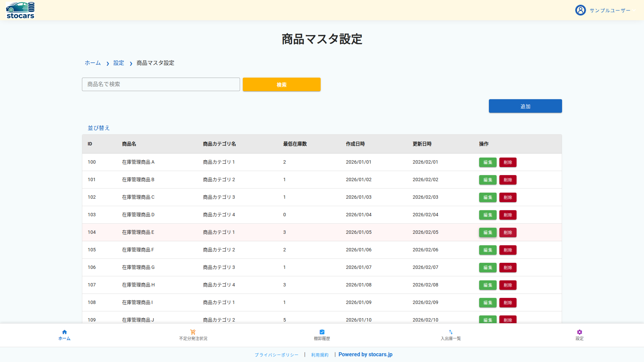Click 商品カテゴリ 4 in 在庫管理商品 D row
Viewport: 644px width, 362px height.
point(219,215)
